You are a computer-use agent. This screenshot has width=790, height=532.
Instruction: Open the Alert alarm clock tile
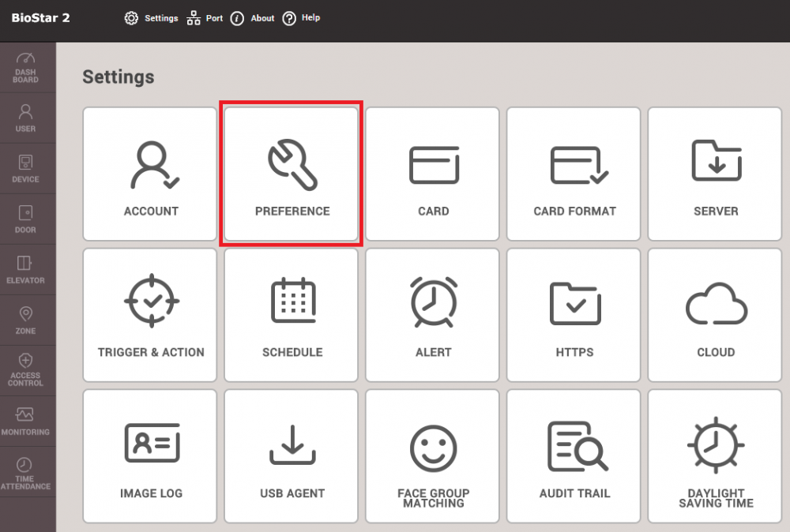(433, 316)
